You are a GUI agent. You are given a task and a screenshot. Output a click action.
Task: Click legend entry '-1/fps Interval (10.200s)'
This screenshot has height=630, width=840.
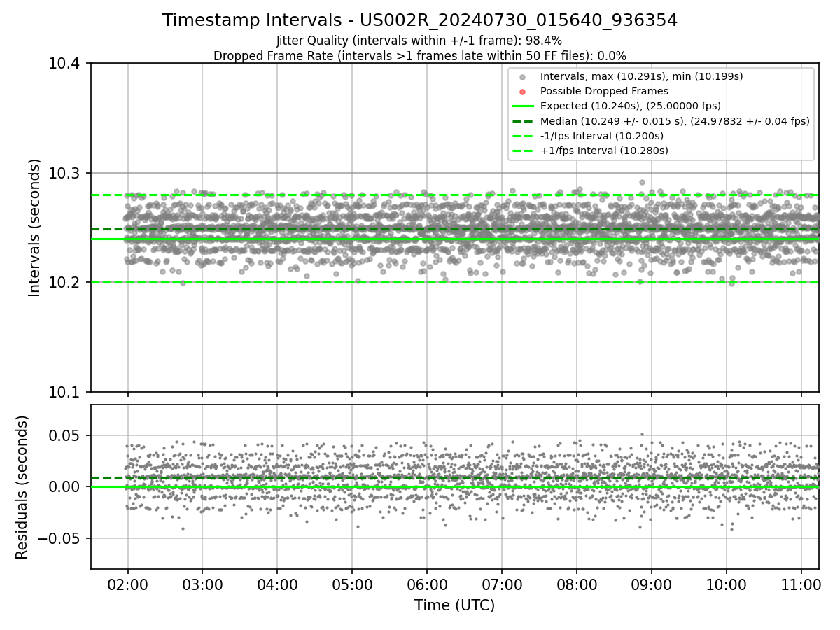tap(601, 136)
